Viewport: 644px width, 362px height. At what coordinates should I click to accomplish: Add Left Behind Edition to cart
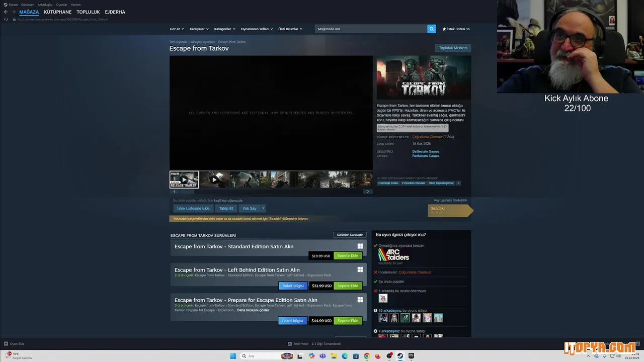tap(348, 286)
